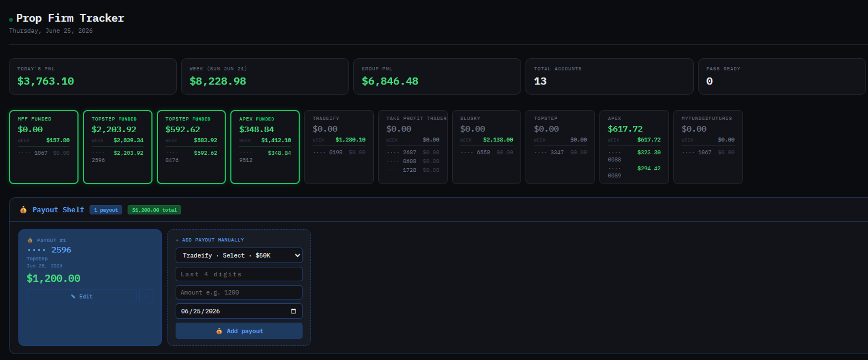The image size is (868, 360).
Task: Open the Apex card showing $617.72
Action: 634,147
